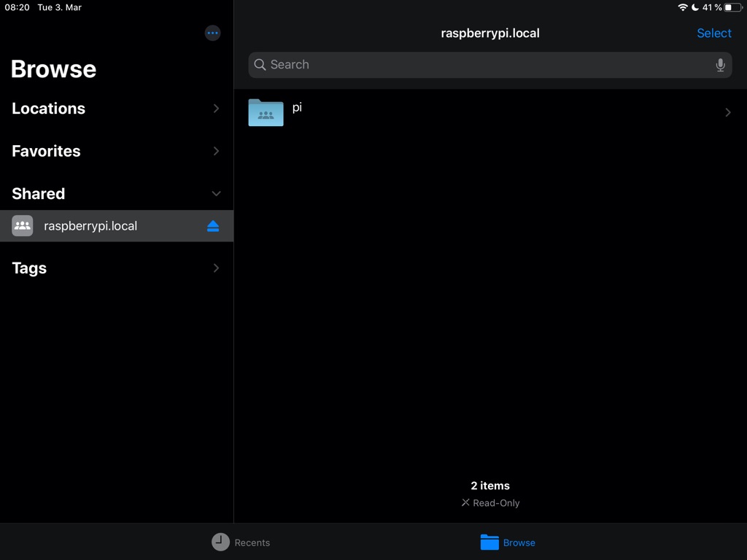
Task: Expand the Locations section chevron
Action: (216, 109)
